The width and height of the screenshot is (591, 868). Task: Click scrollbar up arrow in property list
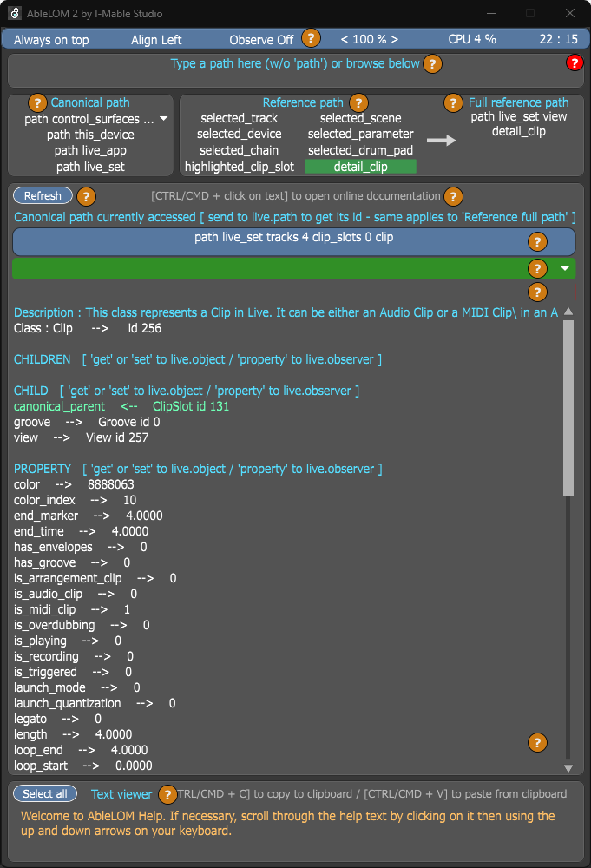tap(568, 312)
